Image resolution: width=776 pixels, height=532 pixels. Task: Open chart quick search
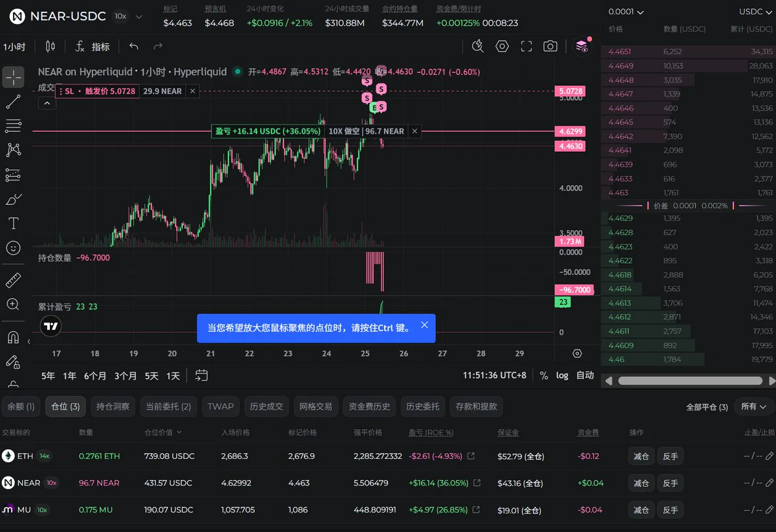pyautogui.click(x=478, y=46)
